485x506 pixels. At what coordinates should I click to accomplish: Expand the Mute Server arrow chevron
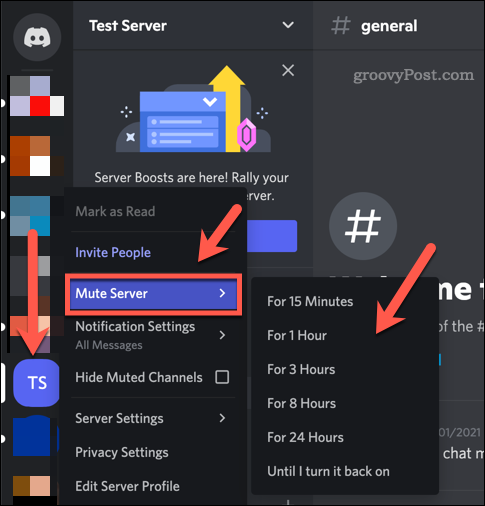(x=222, y=293)
